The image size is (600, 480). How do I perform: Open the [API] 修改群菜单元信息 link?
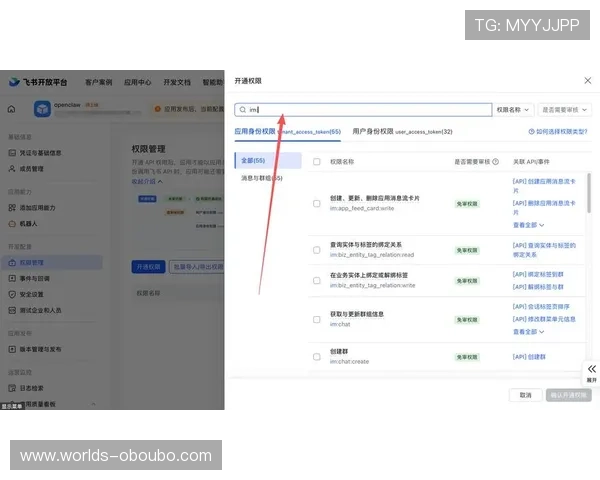pyautogui.click(x=544, y=319)
